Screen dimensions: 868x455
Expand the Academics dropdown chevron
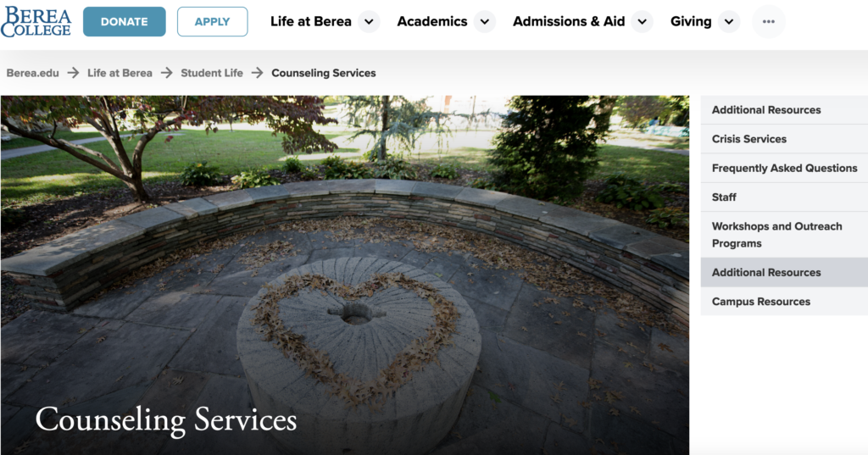[x=484, y=21]
